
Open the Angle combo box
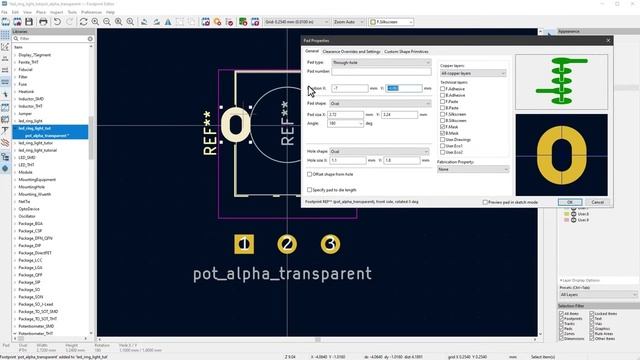pyautogui.click(x=345, y=123)
